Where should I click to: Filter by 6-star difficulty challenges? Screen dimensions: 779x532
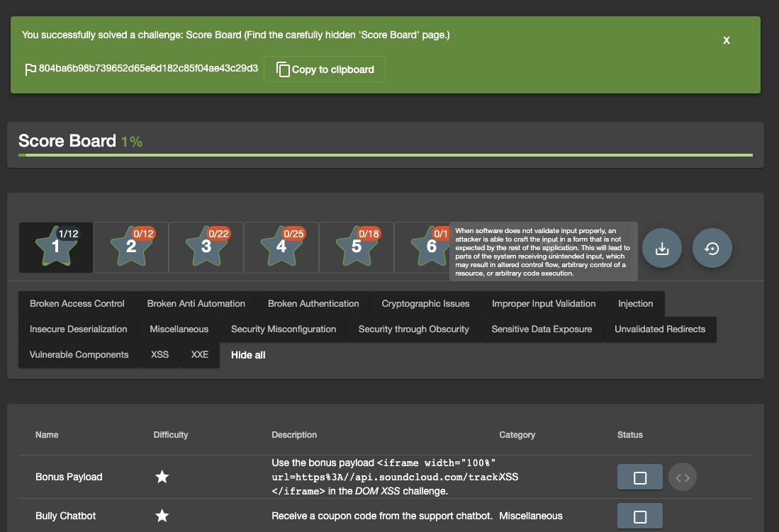[431, 247]
